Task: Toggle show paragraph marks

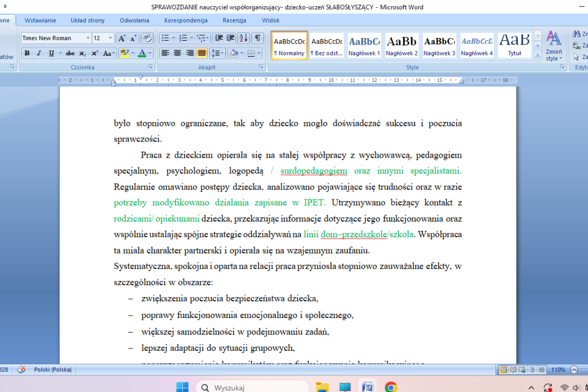Action: [x=257, y=38]
